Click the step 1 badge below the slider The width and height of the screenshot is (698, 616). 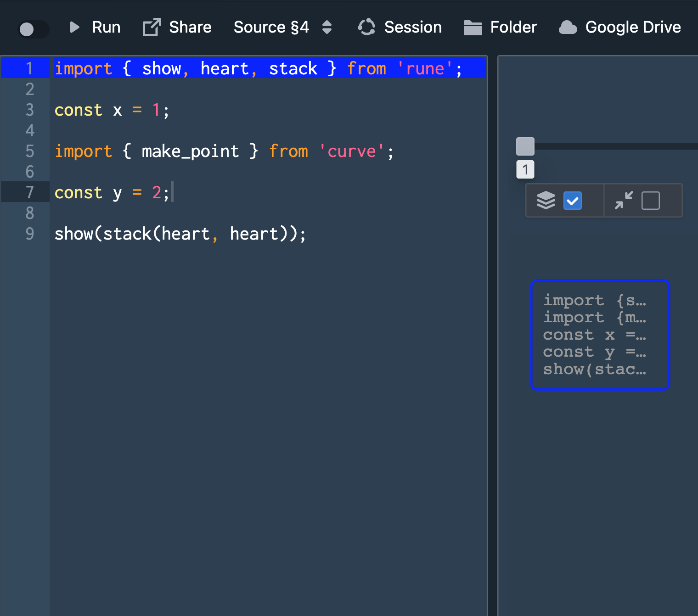[x=525, y=169]
